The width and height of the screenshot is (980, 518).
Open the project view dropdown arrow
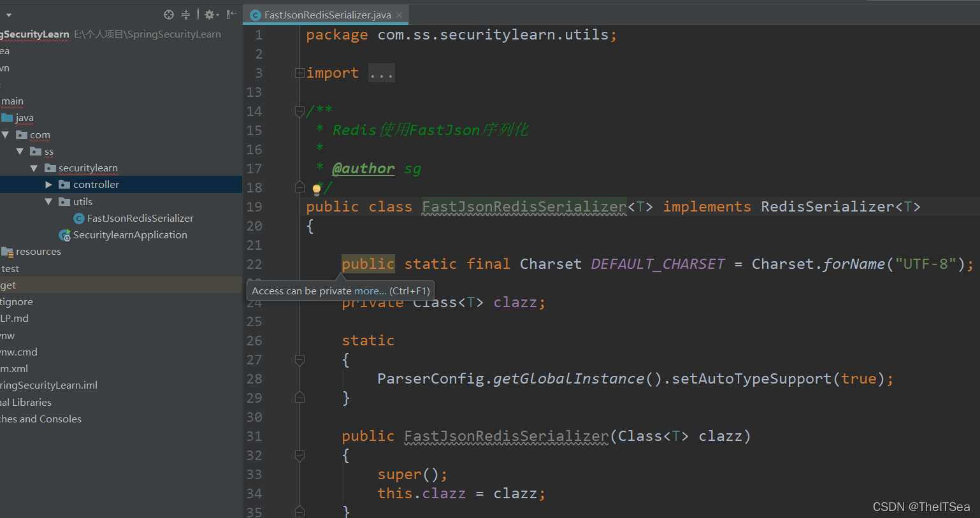(x=9, y=15)
